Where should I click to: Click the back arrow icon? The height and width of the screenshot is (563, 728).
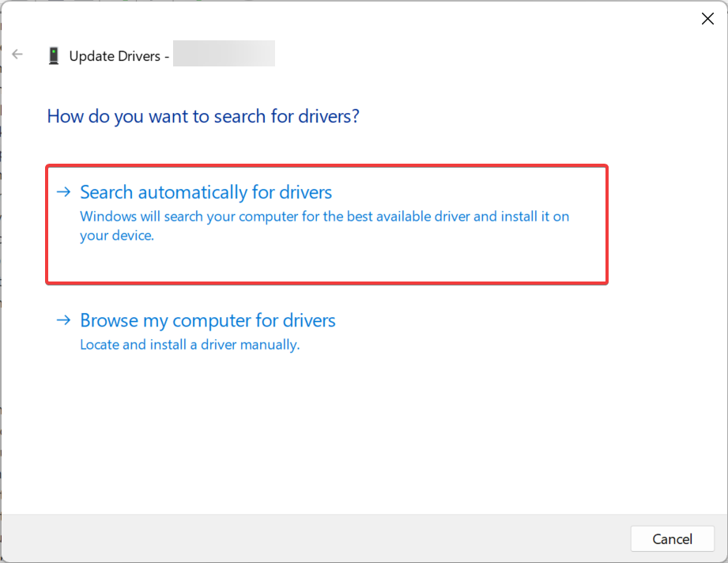coord(17,55)
